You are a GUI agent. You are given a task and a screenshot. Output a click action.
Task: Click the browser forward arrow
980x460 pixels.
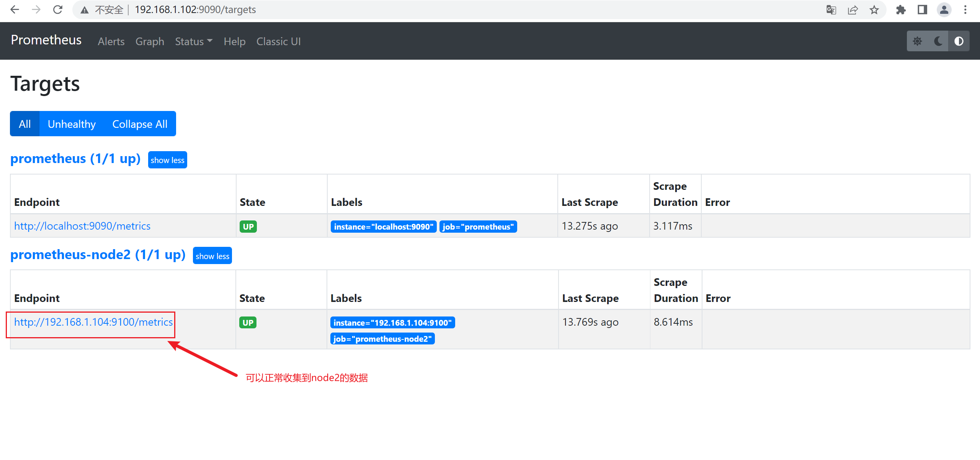tap(36, 10)
